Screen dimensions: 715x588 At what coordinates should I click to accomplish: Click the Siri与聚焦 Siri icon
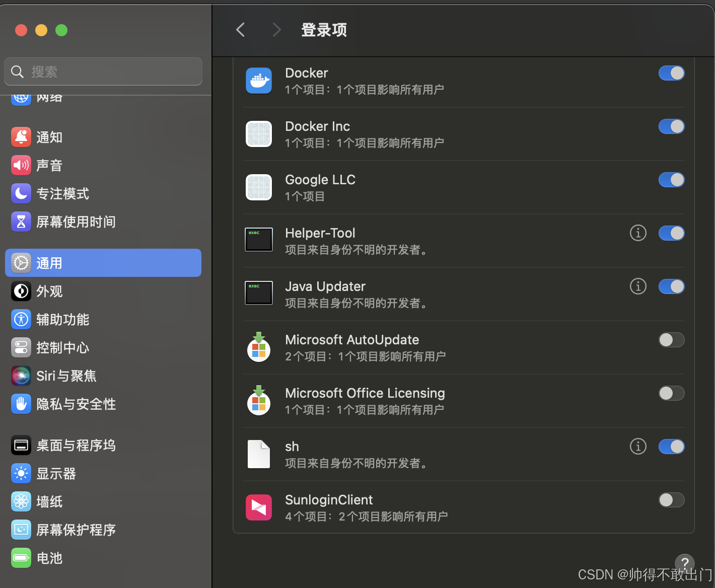pyautogui.click(x=21, y=376)
